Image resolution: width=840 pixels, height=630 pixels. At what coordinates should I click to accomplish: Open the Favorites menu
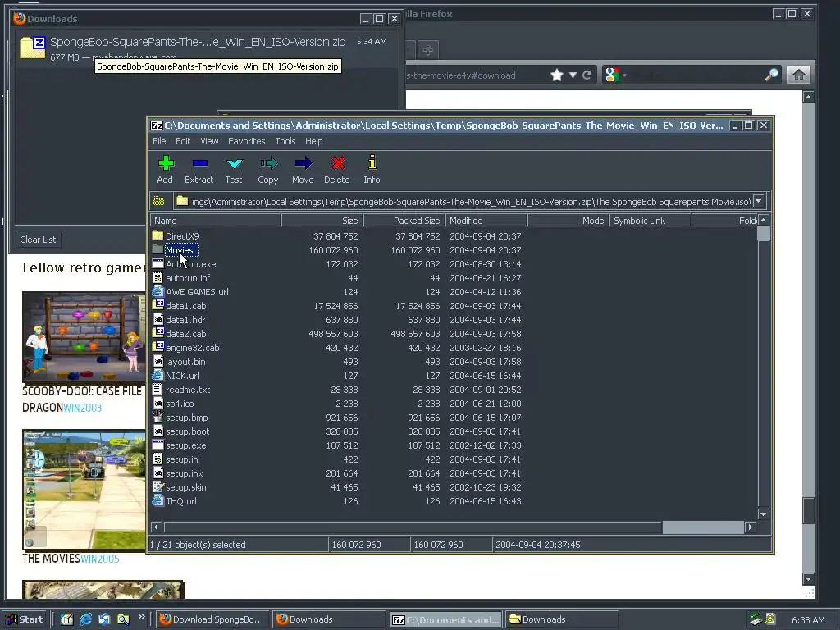pos(246,141)
